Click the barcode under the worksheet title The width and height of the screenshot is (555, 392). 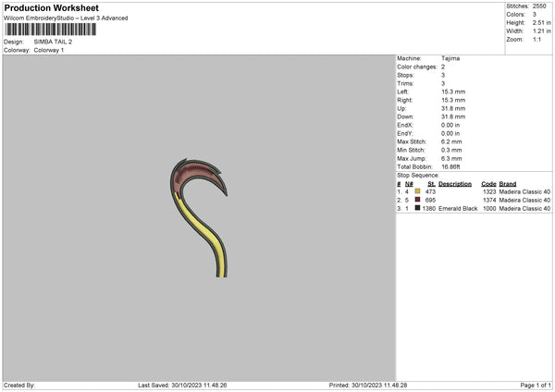[x=51, y=30]
